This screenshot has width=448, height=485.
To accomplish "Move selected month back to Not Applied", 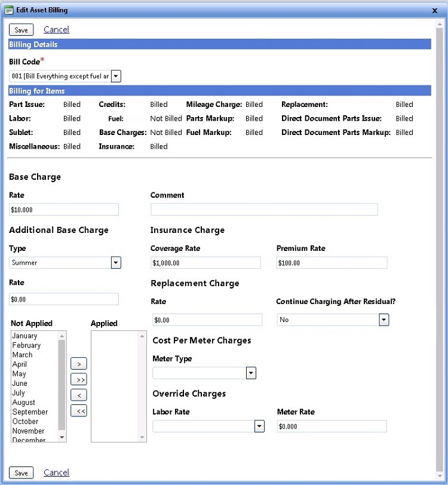I will (x=79, y=395).
